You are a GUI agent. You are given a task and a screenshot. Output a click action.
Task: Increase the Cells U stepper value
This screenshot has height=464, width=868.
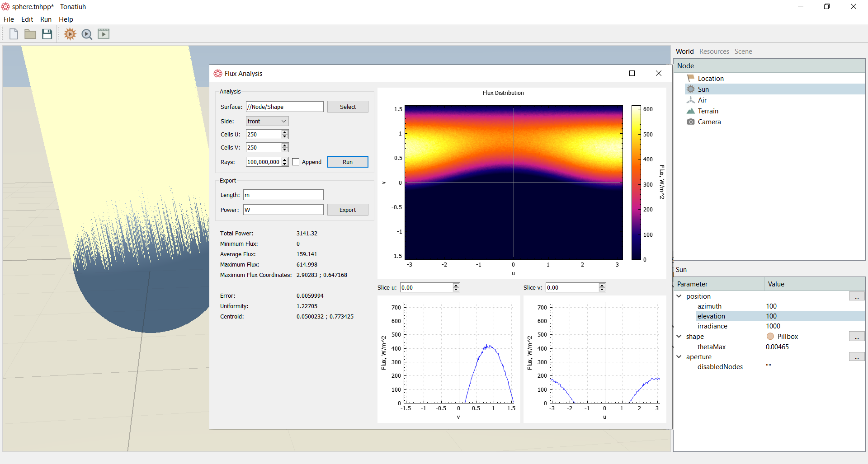[285, 132]
